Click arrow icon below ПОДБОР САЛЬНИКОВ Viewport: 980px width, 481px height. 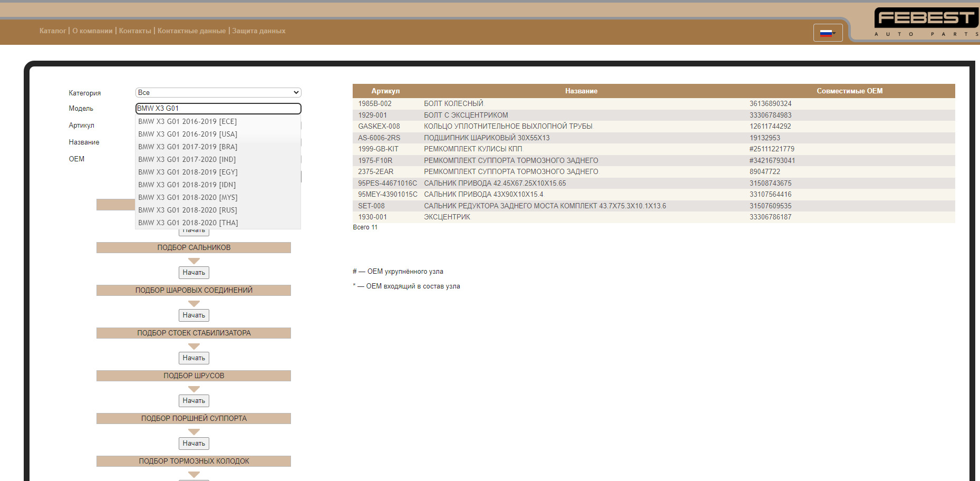coord(194,261)
